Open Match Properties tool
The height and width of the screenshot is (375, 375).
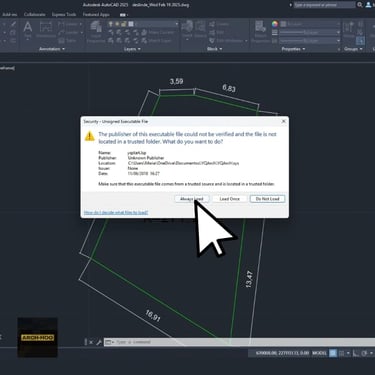click(x=260, y=32)
